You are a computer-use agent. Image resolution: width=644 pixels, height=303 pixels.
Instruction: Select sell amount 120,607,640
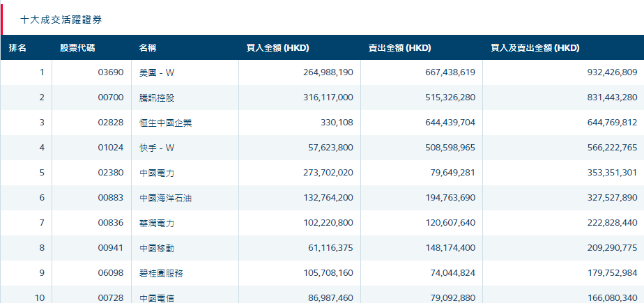click(x=450, y=222)
